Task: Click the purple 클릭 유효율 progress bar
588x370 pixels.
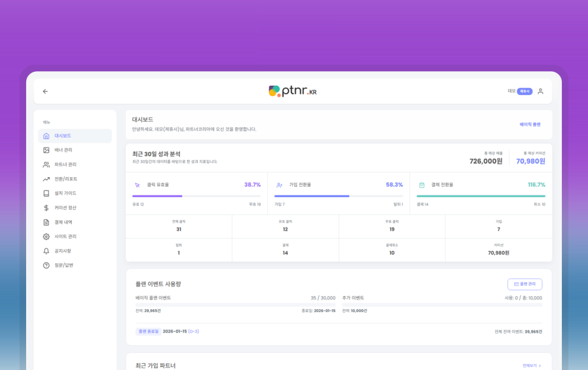Action: (197, 196)
